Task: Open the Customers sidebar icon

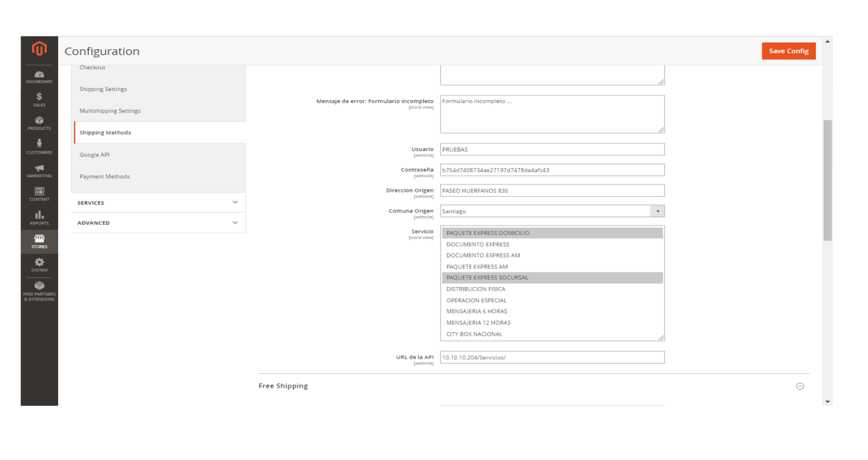Action: click(x=39, y=146)
